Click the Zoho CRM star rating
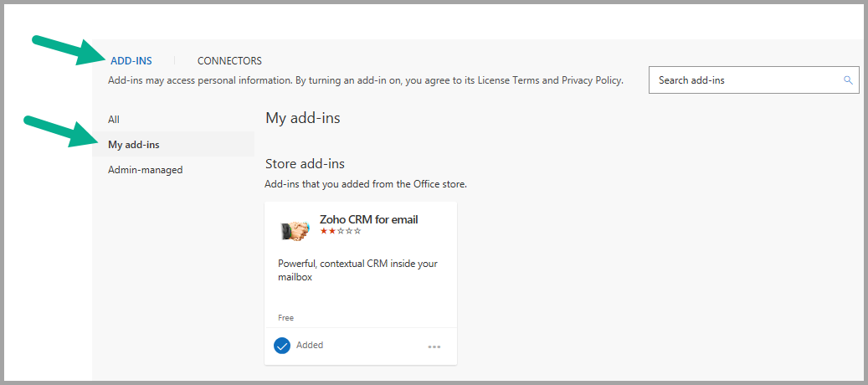 point(341,231)
